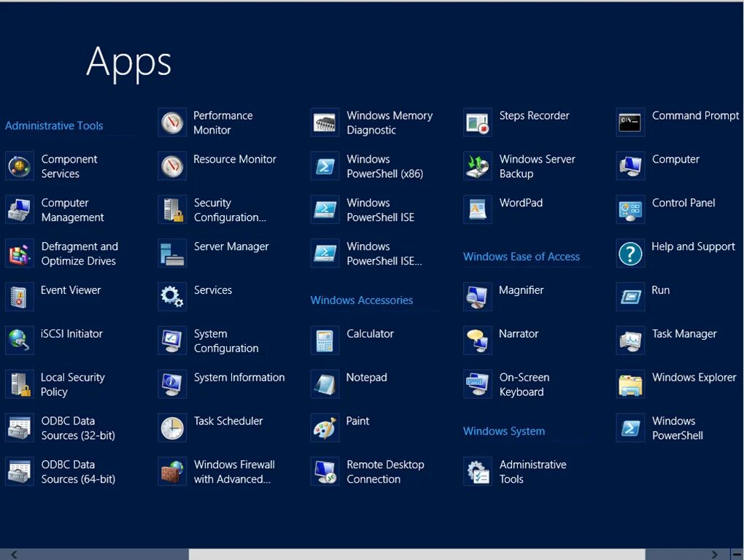Launch Steps Recorder icon
The width and height of the screenshot is (744, 560).
pyautogui.click(x=478, y=122)
